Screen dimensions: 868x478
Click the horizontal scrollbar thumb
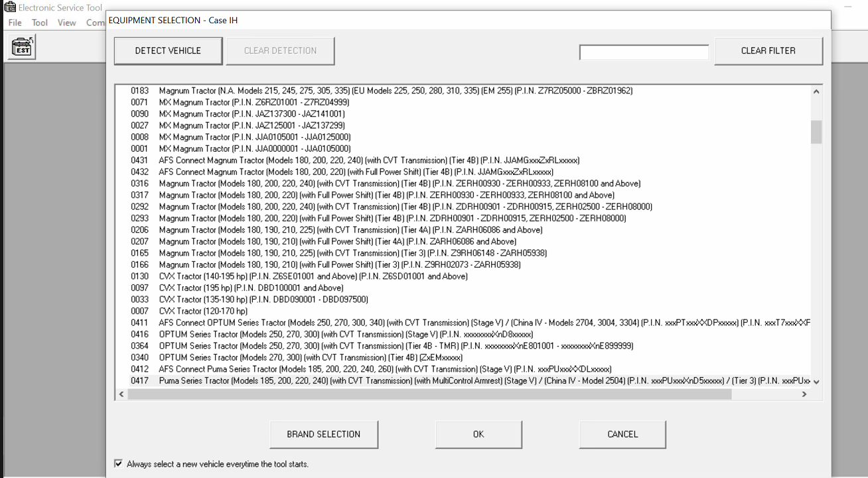tap(429, 394)
